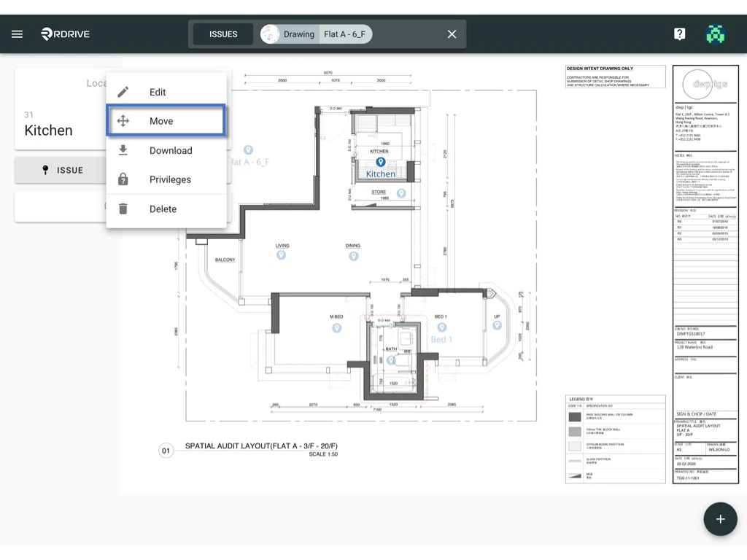Open the help question mark icon
The width and height of the screenshot is (747, 560).
coord(679,34)
